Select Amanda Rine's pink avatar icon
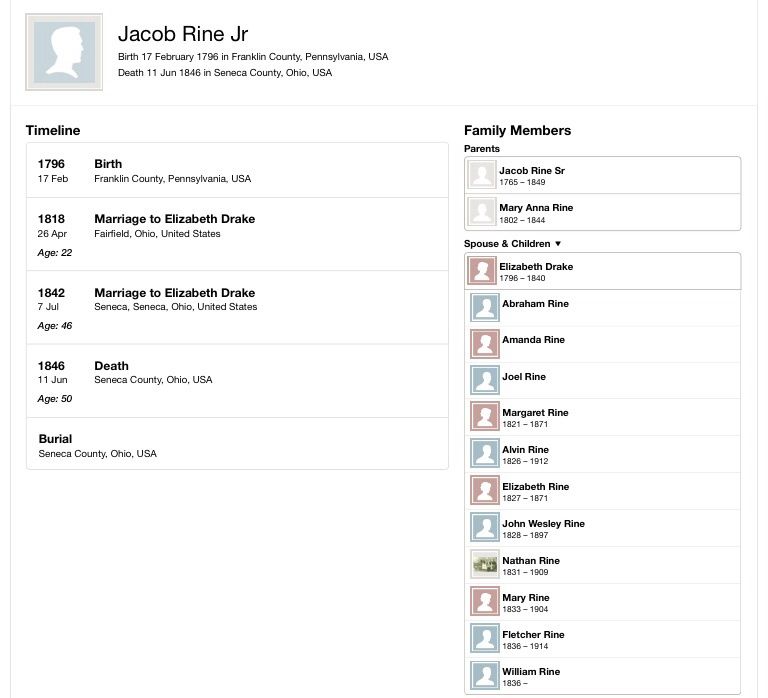This screenshot has width=768, height=698. (x=485, y=344)
